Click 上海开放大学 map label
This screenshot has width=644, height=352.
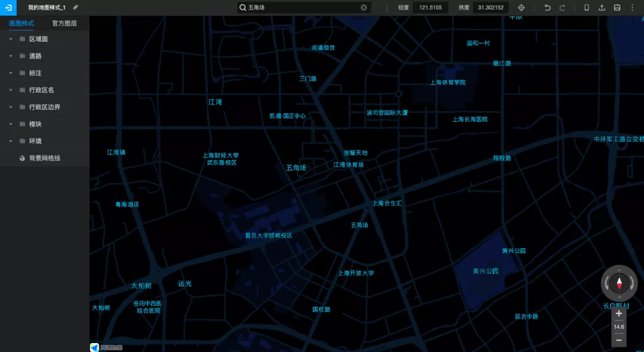click(356, 273)
